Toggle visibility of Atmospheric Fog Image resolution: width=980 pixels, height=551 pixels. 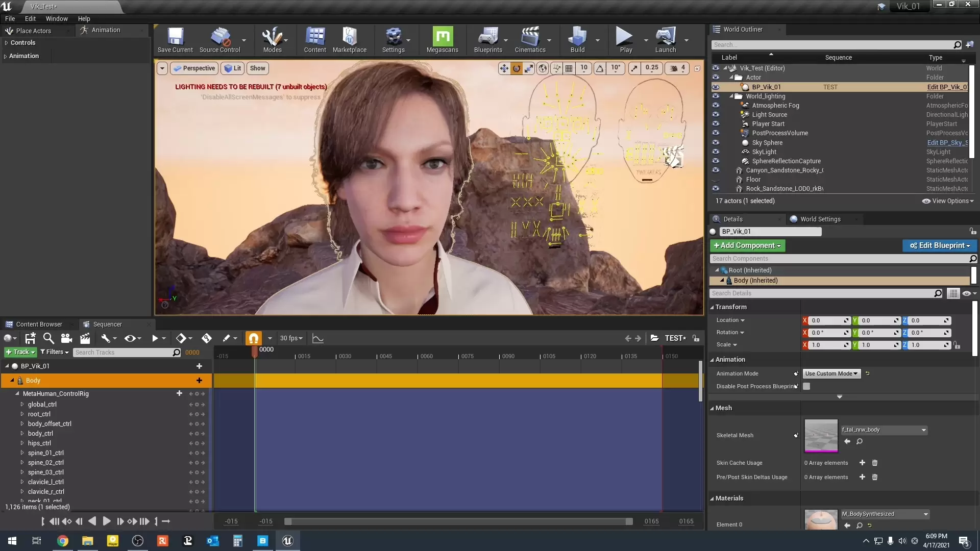point(716,106)
